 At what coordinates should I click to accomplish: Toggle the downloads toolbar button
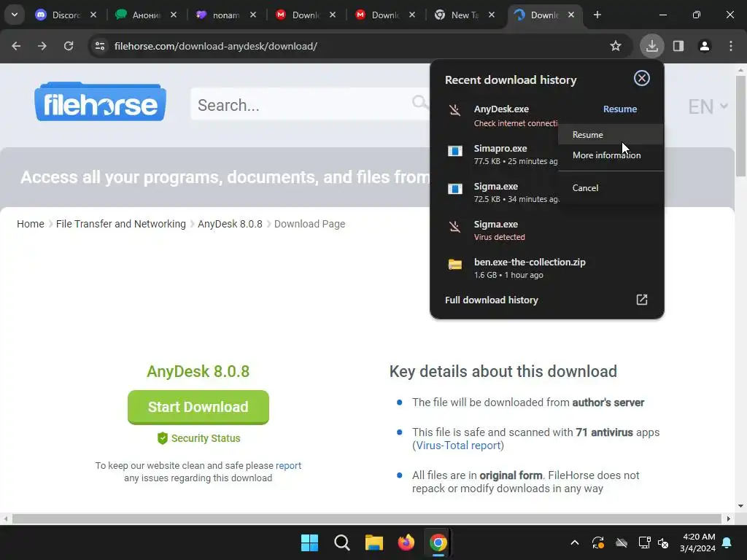click(651, 46)
